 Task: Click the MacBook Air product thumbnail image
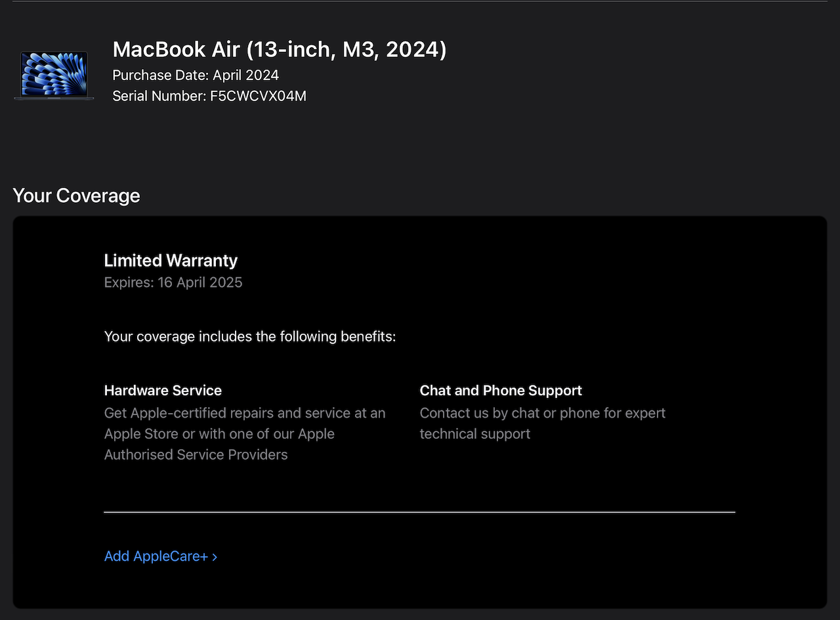tap(54, 76)
